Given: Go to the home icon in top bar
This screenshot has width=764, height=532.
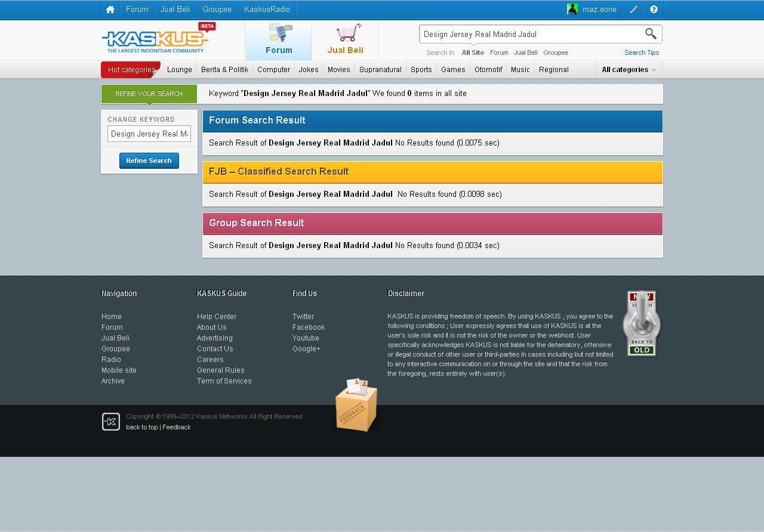Looking at the screenshot, I should pos(110,10).
